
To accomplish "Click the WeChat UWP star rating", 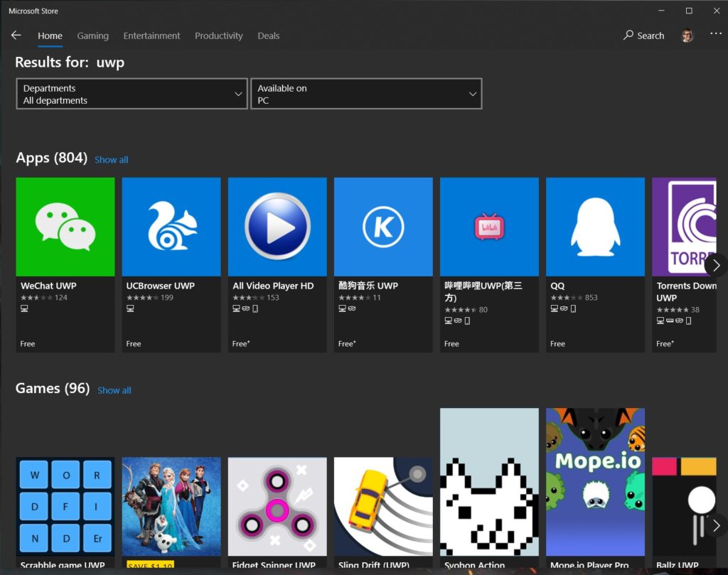I will (x=43, y=298).
